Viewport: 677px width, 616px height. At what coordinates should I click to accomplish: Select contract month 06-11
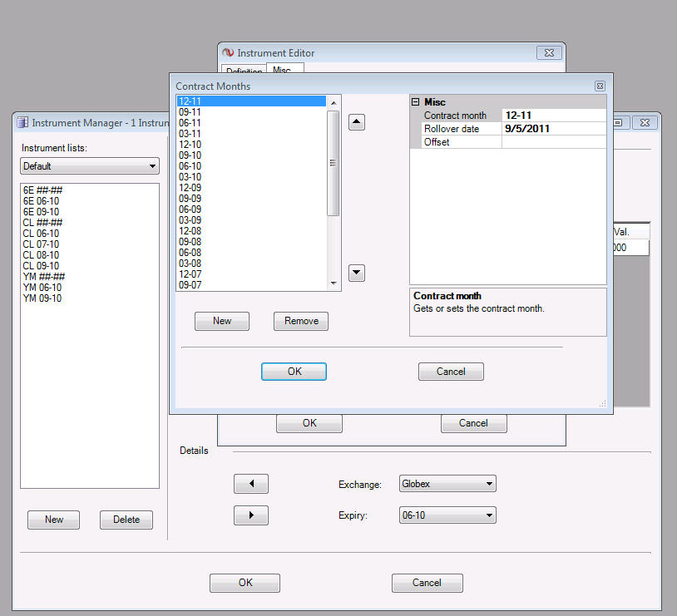(252, 122)
